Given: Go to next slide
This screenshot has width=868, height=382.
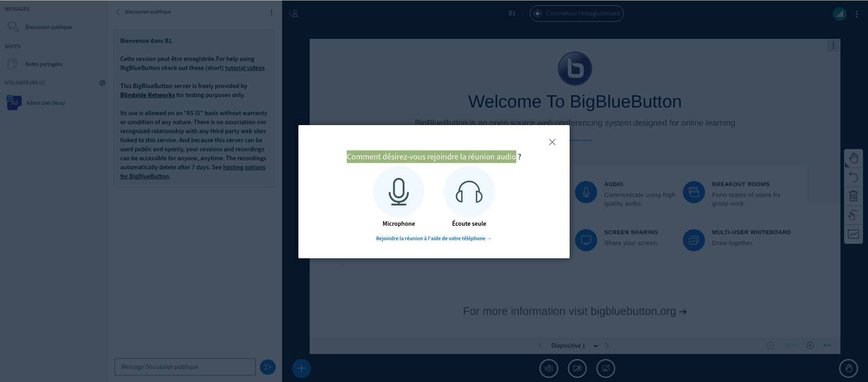Looking at the screenshot, I should click(x=607, y=346).
